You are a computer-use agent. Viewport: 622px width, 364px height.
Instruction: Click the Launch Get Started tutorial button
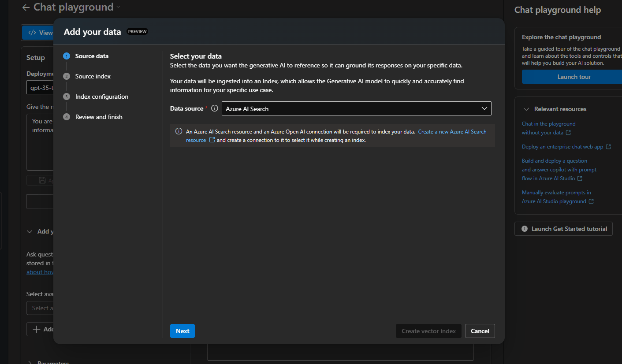[x=563, y=229]
